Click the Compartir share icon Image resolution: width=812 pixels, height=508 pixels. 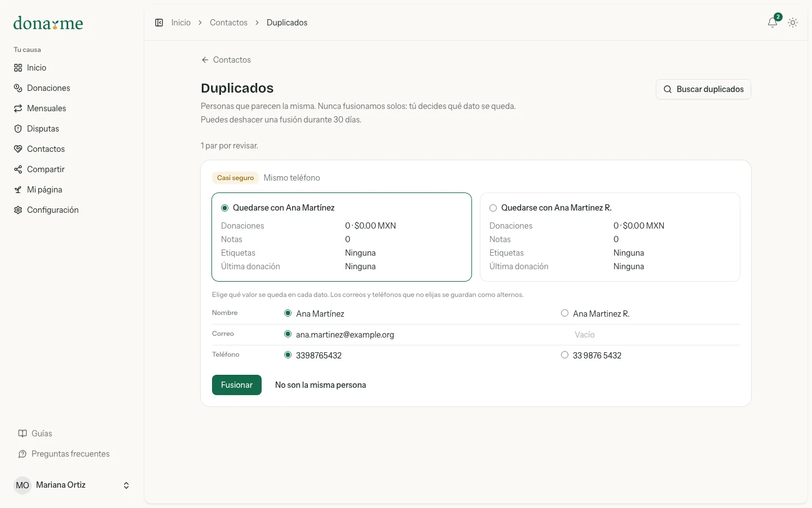18,169
